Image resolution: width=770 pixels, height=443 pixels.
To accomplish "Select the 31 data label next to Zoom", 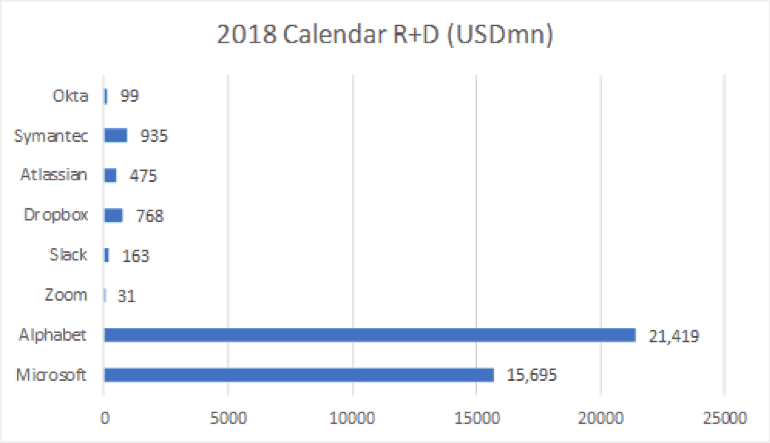I will click(126, 296).
